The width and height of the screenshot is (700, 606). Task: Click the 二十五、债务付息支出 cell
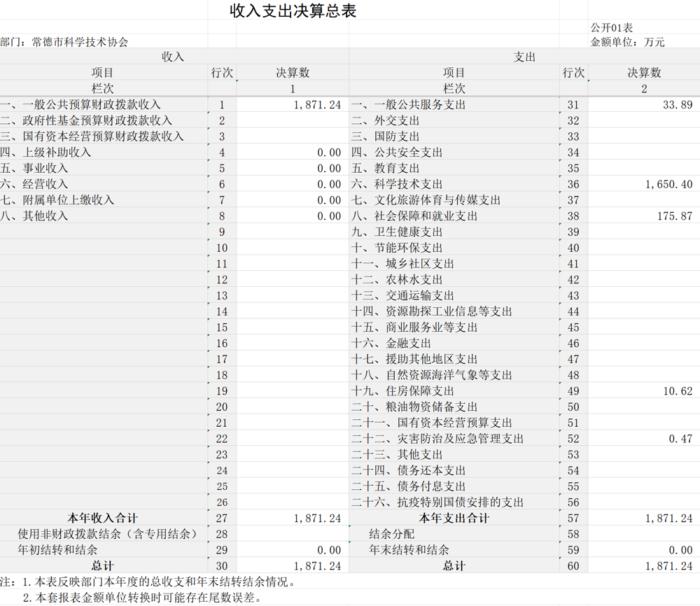tap(454, 486)
